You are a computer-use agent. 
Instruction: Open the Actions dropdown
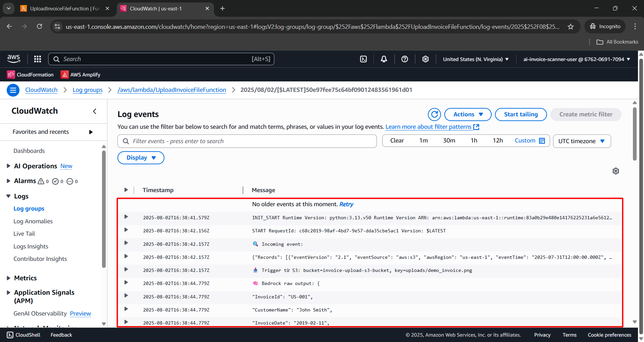pos(467,114)
